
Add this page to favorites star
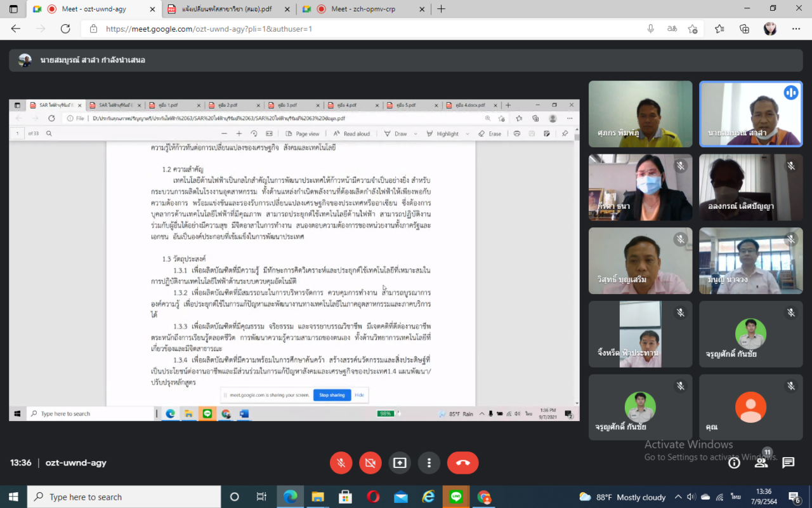click(x=719, y=29)
